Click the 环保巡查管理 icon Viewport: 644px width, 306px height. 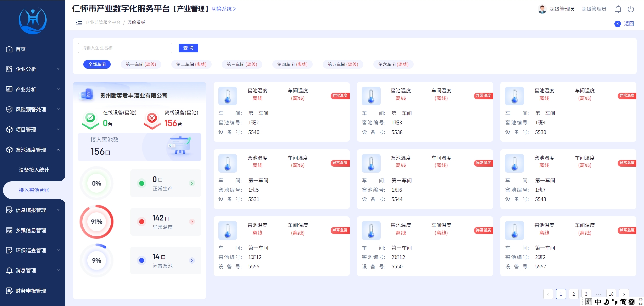(x=9, y=250)
